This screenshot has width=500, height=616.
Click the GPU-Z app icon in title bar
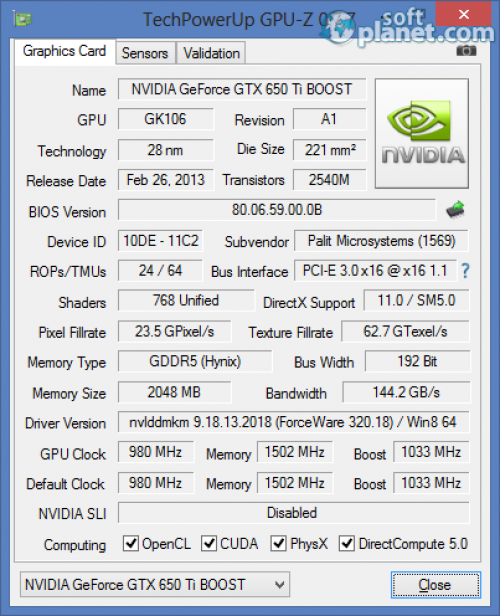tap(22, 18)
